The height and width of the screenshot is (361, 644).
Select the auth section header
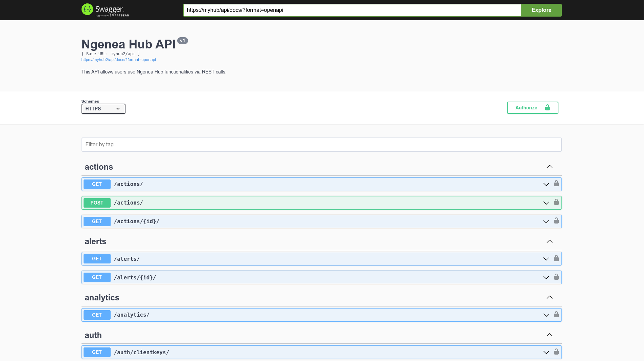93,335
